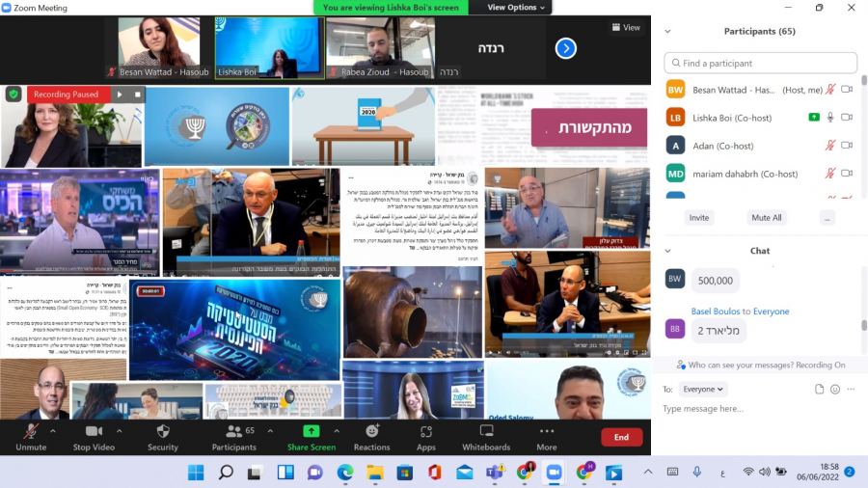
Task: Click the Security shield icon
Action: [162, 431]
